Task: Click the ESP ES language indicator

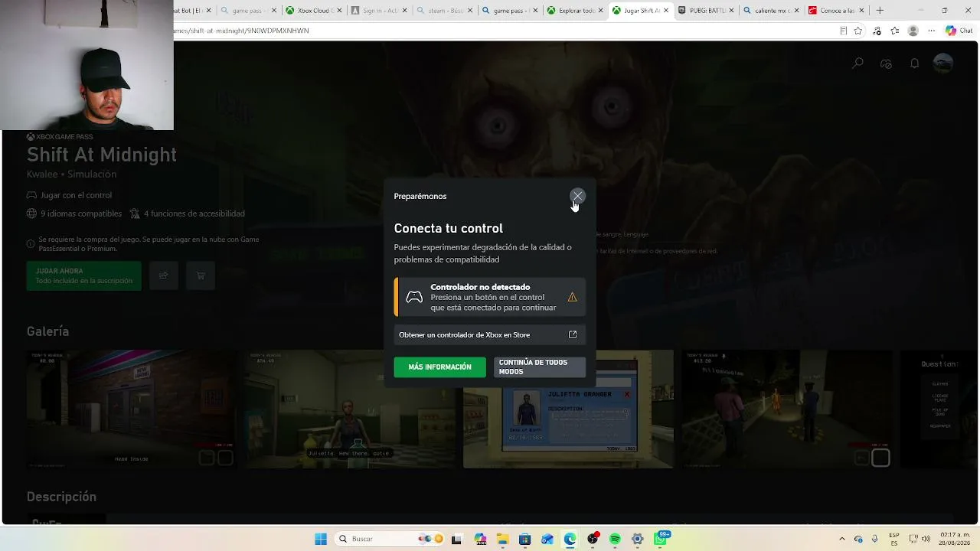Action: point(894,539)
